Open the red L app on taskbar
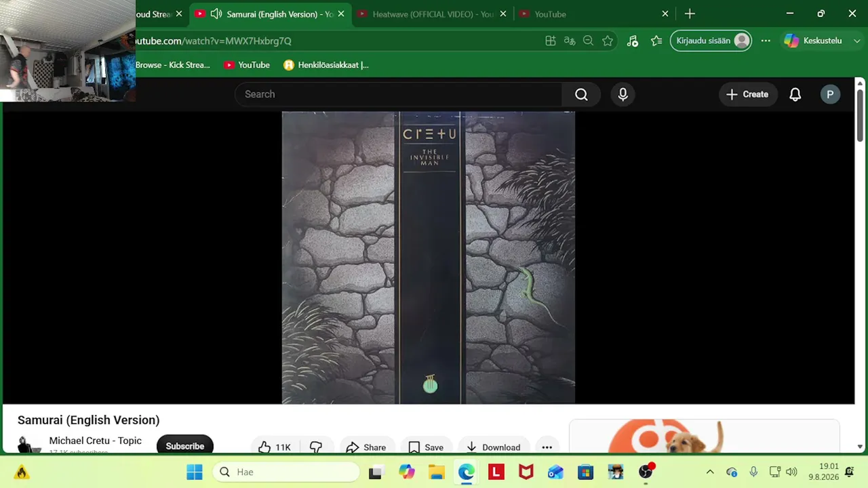The width and height of the screenshot is (868, 488). point(496,472)
